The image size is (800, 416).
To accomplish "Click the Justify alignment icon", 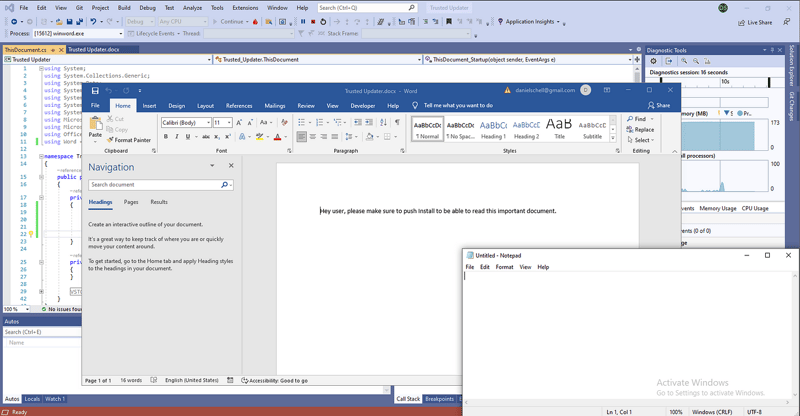I will point(335,136).
